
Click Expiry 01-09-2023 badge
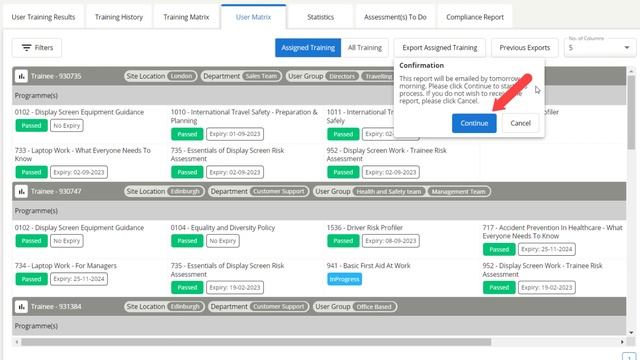(235, 134)
